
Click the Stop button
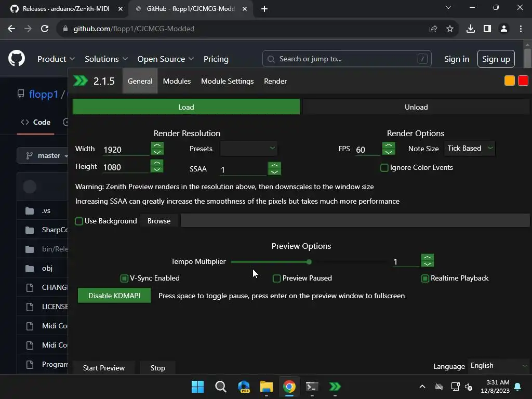pyautogui.click(x=158, y=368)
